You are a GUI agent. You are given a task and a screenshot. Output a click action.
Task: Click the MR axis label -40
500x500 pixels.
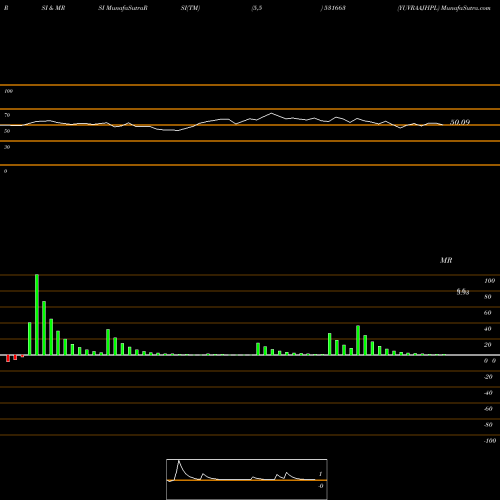(488, 393)
